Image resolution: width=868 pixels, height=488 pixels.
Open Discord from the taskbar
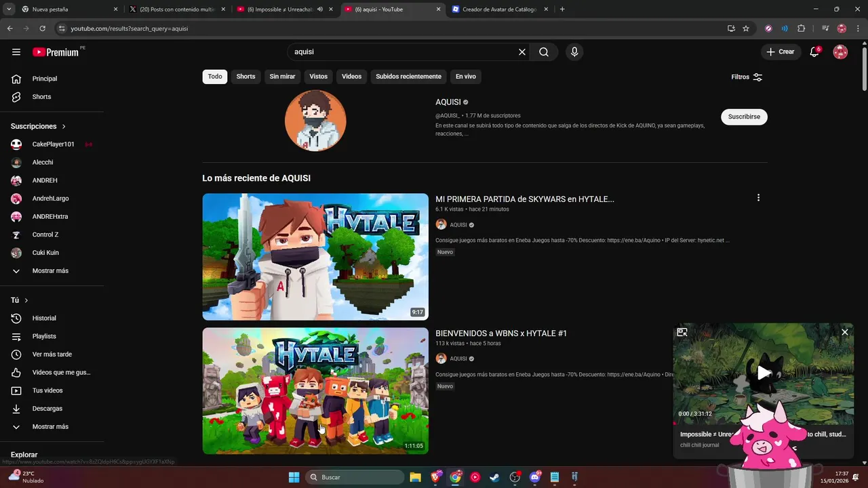pyautogui.click(x=535, y=477)
